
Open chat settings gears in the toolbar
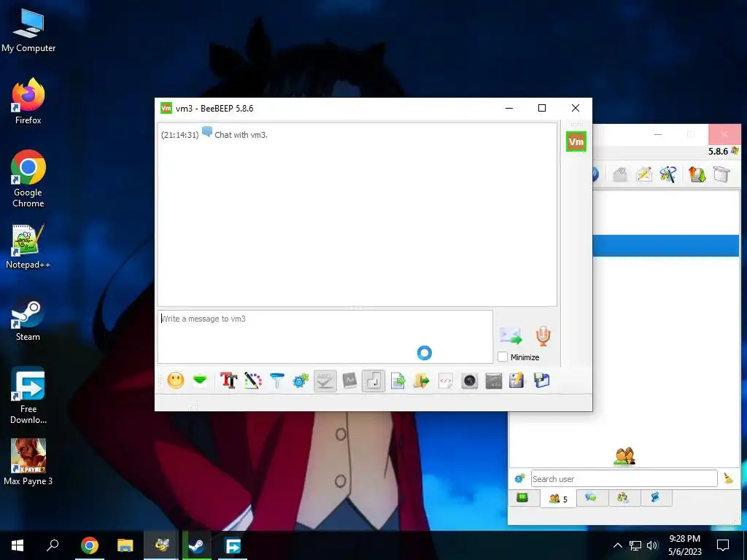[301, 381]
